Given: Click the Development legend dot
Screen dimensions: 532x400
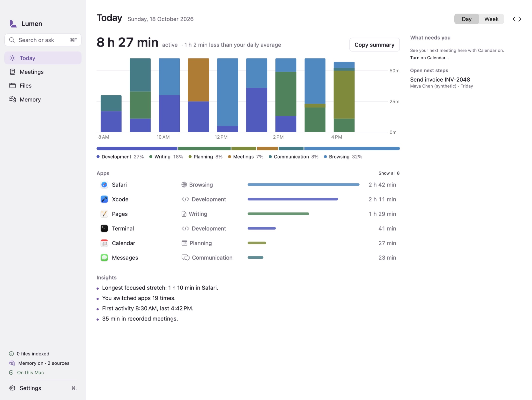Looking at the screenshot, I should pyautogui.click(x=98, y=157).
